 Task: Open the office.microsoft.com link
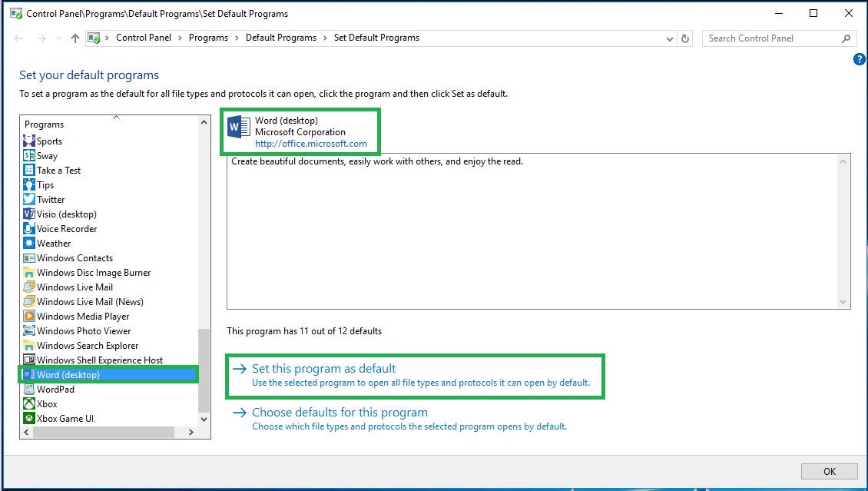(x=310, y=144)
